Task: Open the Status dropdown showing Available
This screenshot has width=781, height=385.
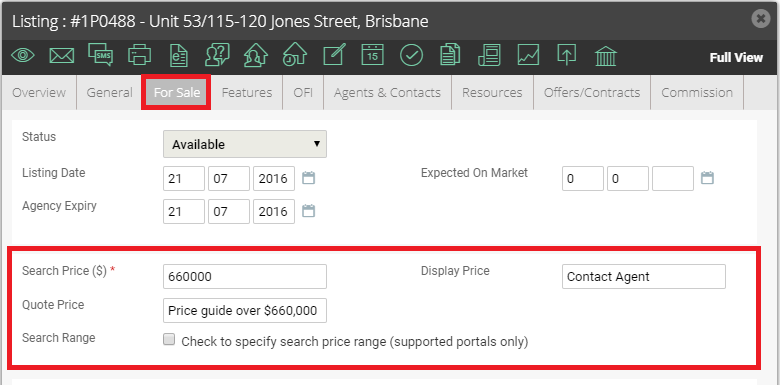Action: (245, 144)
